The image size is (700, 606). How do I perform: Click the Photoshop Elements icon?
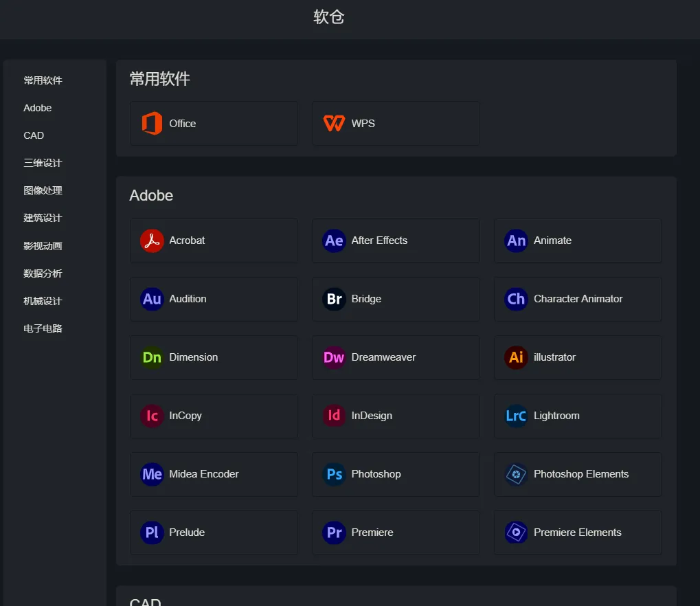(516, 475)
